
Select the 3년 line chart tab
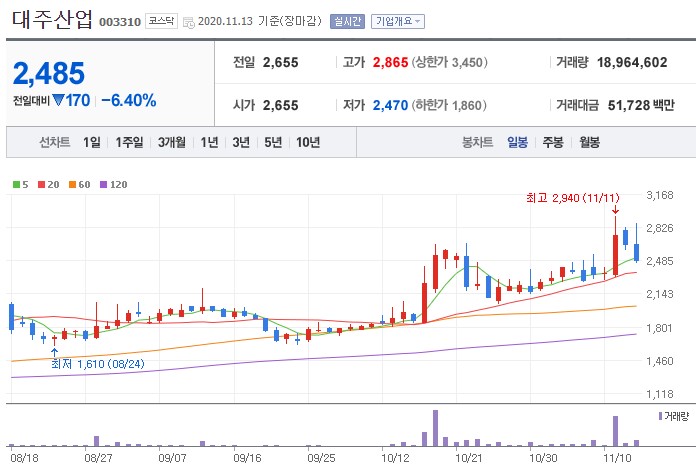241,142
